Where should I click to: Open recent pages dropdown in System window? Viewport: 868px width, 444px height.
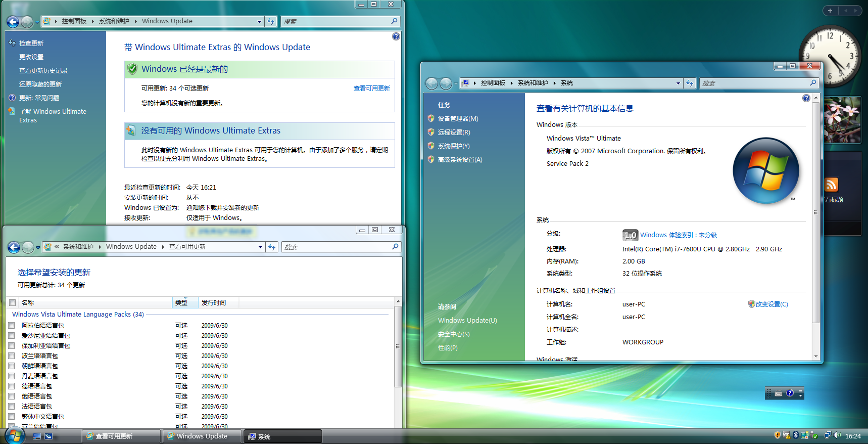(456, 84)
